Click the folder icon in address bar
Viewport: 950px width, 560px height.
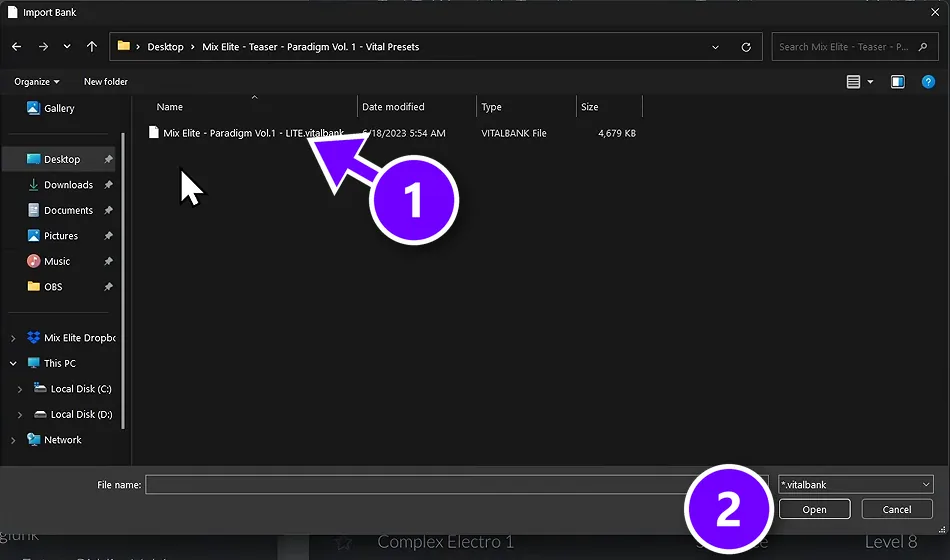coord(124,46)
